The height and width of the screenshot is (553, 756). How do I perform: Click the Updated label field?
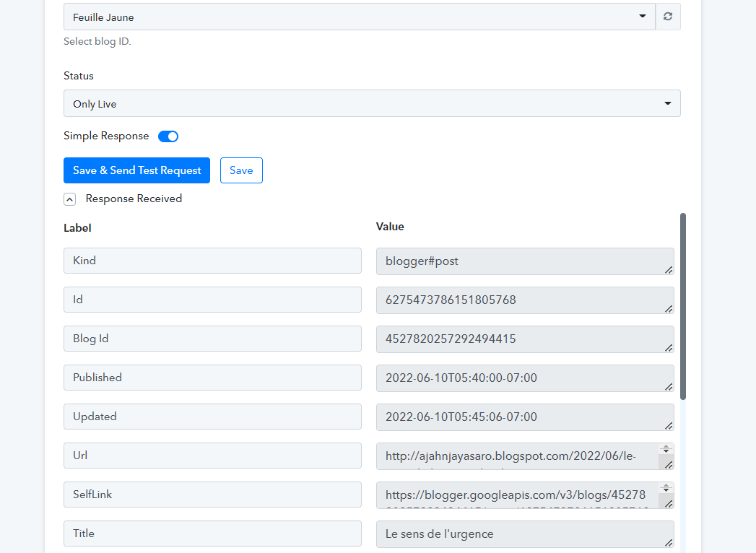click(x=212, y=417)
